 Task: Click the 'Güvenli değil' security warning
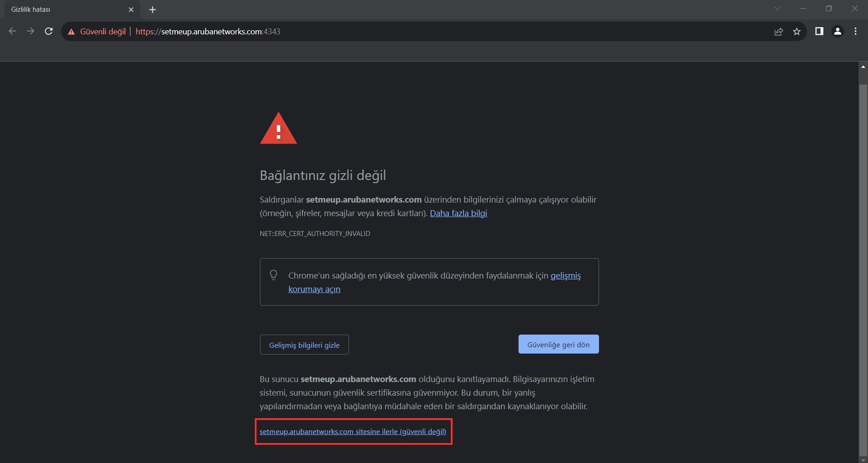coord(97,32)
